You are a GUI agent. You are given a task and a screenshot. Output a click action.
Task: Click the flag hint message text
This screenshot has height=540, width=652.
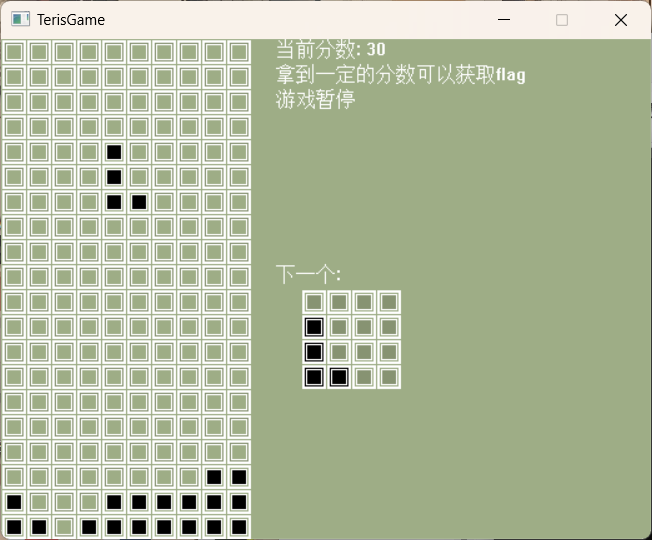400,75
